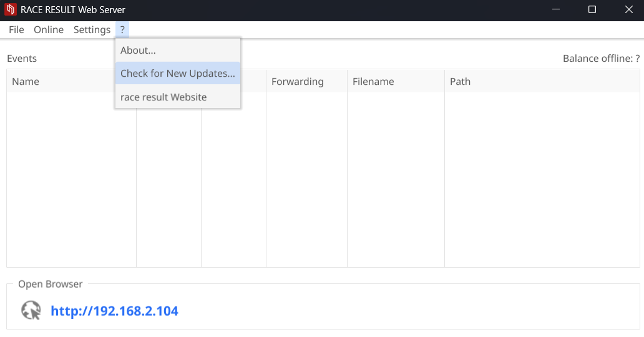Click the Filename column header
The image size is (644, 337).
[x=373, y=82]
